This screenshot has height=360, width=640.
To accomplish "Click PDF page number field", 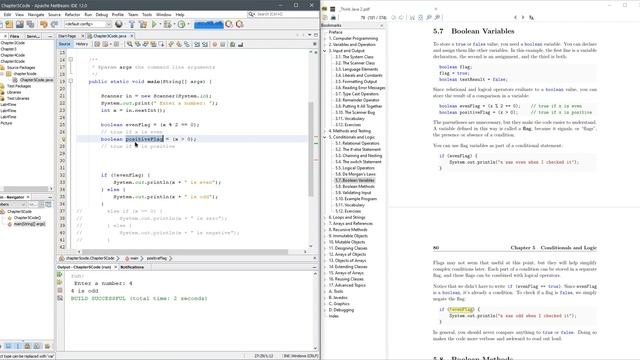I will click(x=362, y=18).
